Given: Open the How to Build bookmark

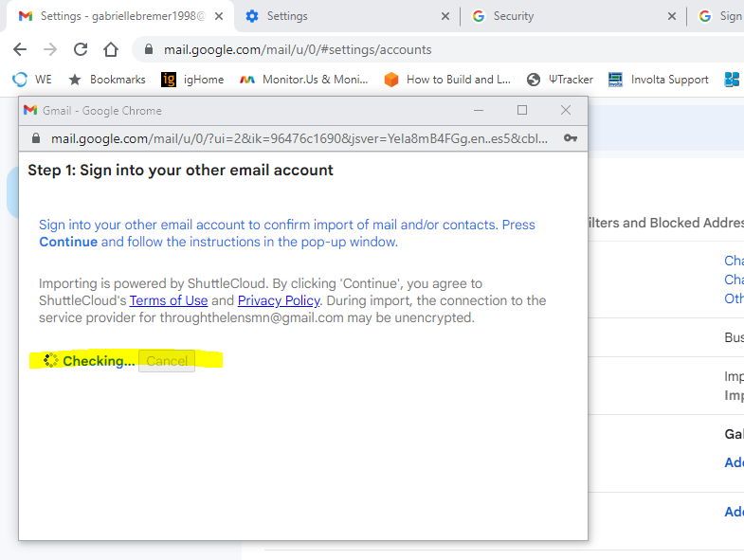Looking at the screenshot, I should pyautogui.click(x=447, y=80).
